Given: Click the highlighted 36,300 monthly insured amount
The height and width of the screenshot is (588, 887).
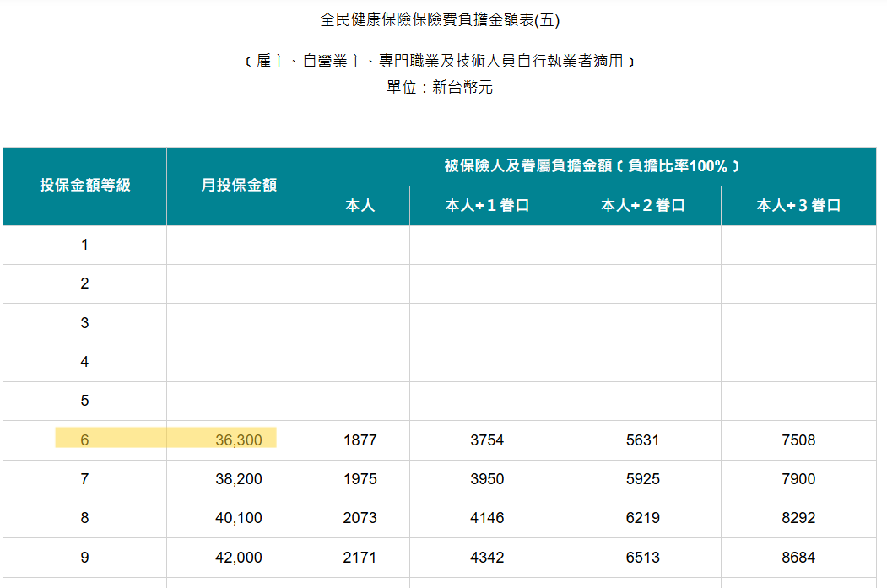Looking at the screenshot, I should click(x=238, y=440).
